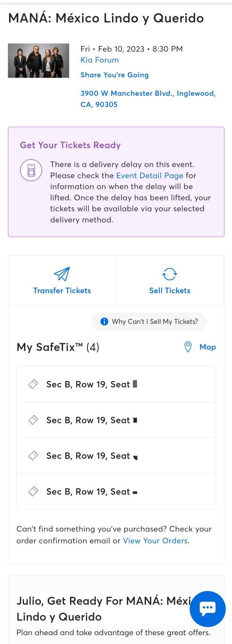Click the info icon beside Why Can't I Sell
Viewport: 232px width, 644px height.
coord(104,321)
